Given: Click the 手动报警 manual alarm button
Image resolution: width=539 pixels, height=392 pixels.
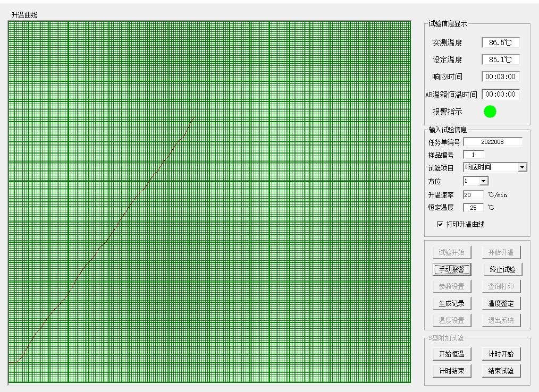Looking at the screenshot, I should coord(451,269).
